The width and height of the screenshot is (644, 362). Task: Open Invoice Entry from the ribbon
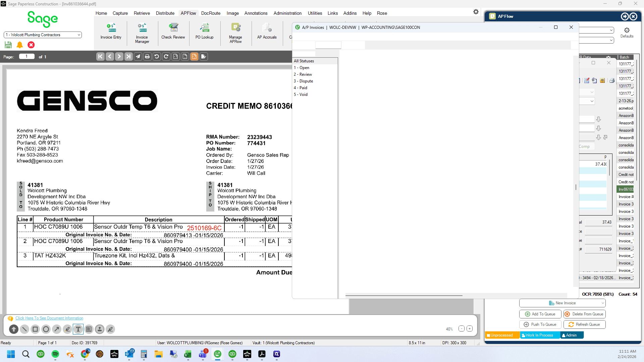point(111,32)
